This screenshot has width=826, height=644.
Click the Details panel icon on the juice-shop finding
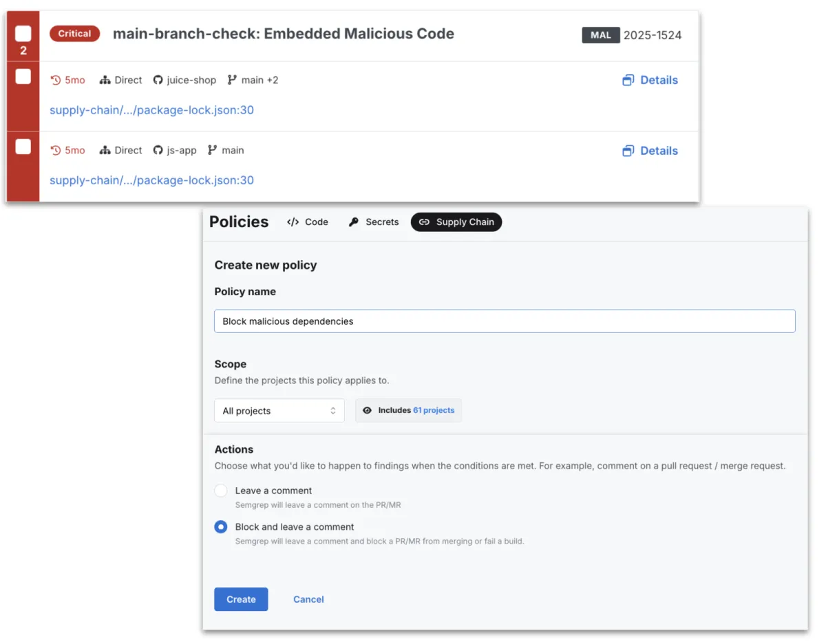click(627, 80)
